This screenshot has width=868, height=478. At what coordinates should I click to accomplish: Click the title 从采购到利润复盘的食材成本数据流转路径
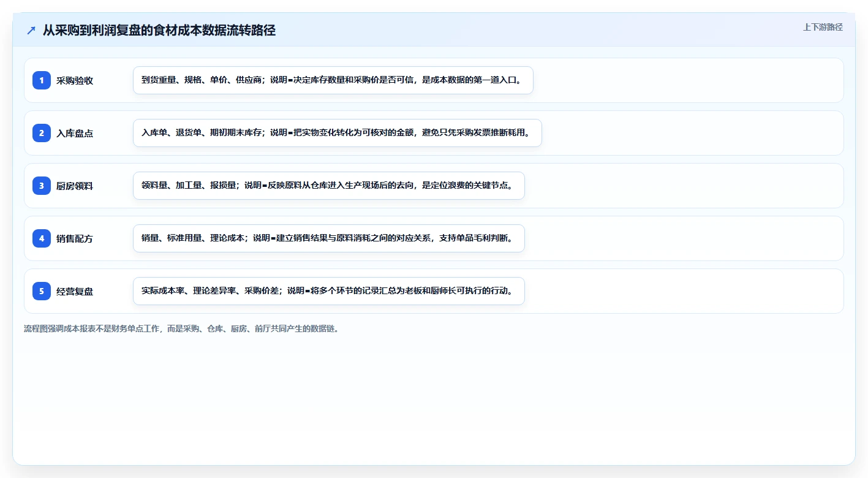coord(159,31)
